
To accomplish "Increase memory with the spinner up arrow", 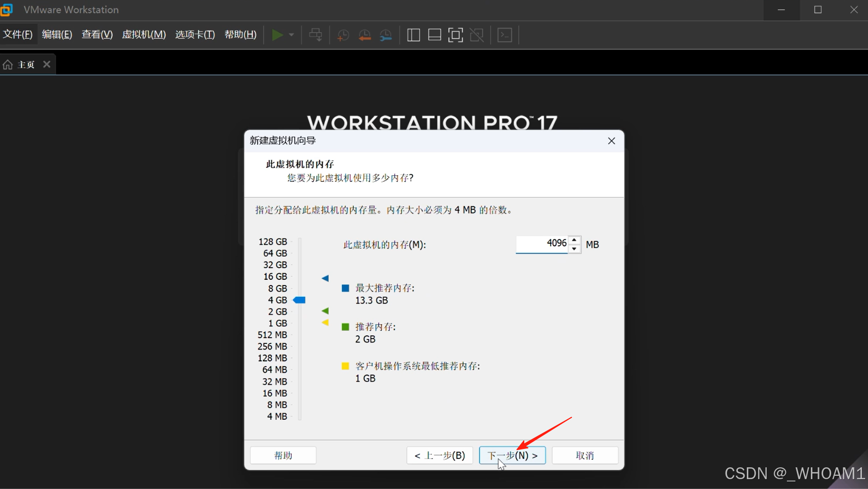I will [x=574, y=240].
